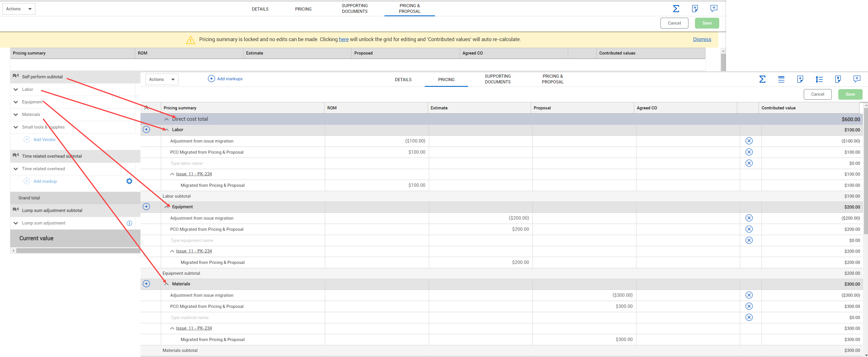Viewport: 868px width, 357px height.
Task: Collapse the Materials section chevron
Action: pos(166,284)
